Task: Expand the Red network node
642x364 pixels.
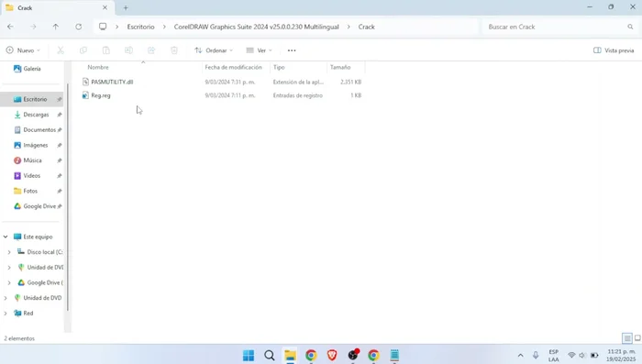Action: point(6,314)
